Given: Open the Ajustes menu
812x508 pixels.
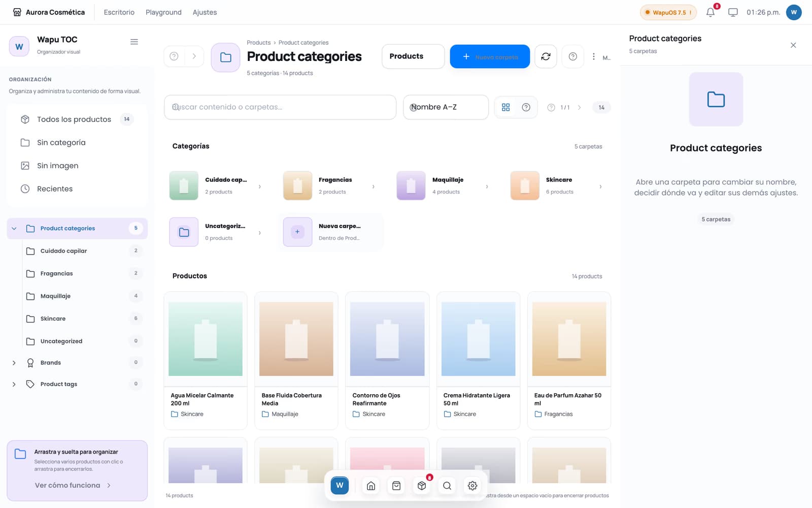Looking at the screenshot, I should pos(205,12).
